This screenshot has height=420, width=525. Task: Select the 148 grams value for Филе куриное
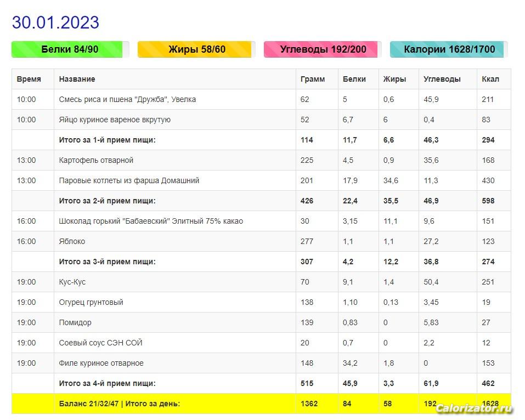pyautogui.click(x=307, y=363)
